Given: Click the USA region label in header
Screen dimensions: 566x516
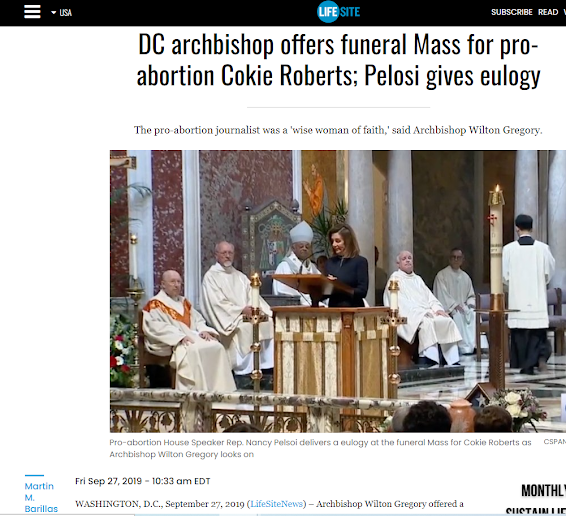Looking at the screenshot, I should coord(65,13).
